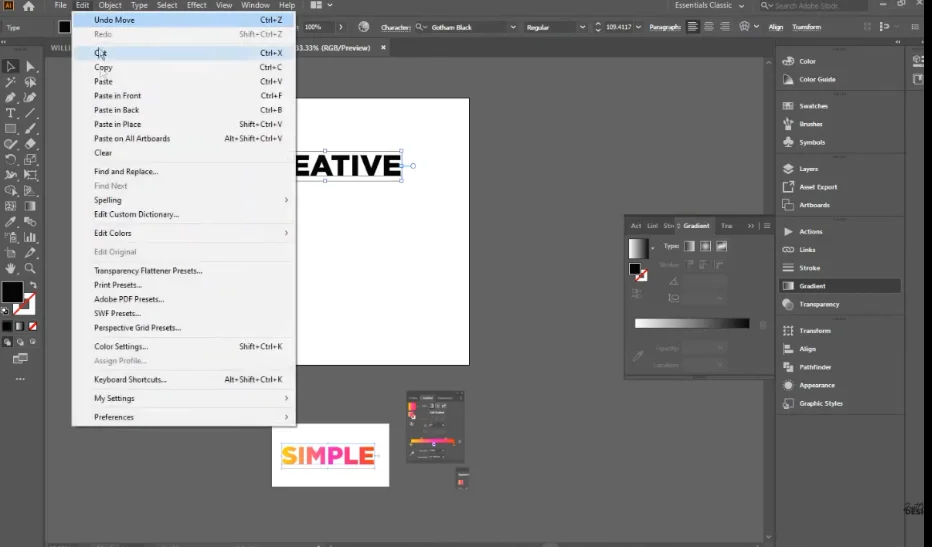This screenshot has height=547, width=932.
Task: Choose Linear Gradient type
Action: click(689, 246)
